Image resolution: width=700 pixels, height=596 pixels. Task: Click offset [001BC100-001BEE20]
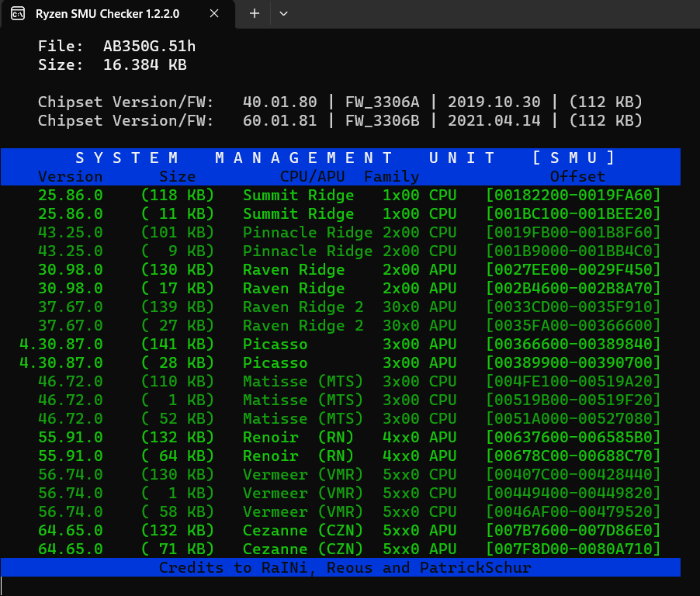574,214
